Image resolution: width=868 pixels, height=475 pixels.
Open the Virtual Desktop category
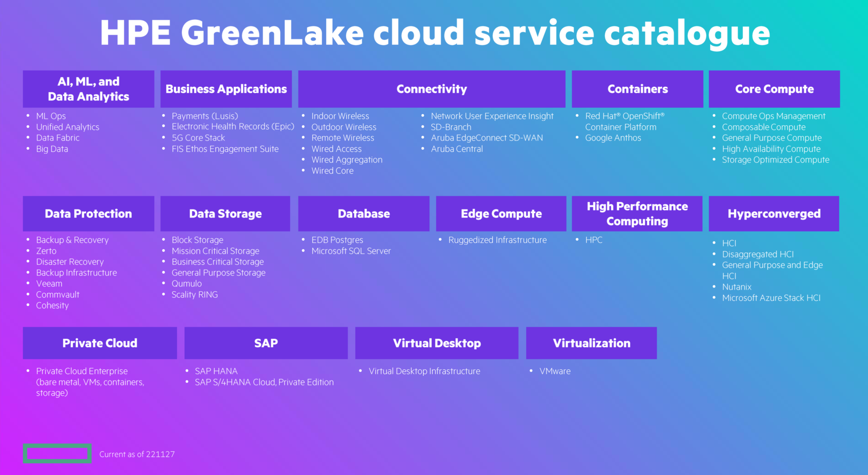(x=437, y=343)
